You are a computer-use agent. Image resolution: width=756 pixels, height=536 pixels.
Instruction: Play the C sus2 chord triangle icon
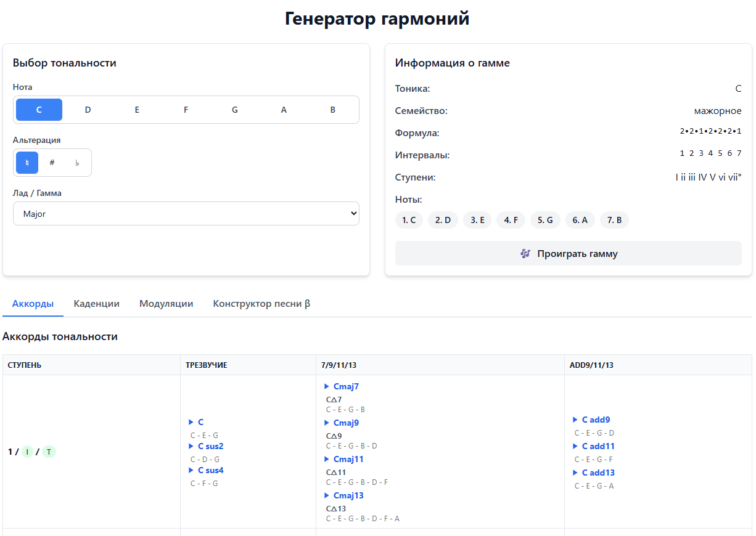(x=191, y=447)
